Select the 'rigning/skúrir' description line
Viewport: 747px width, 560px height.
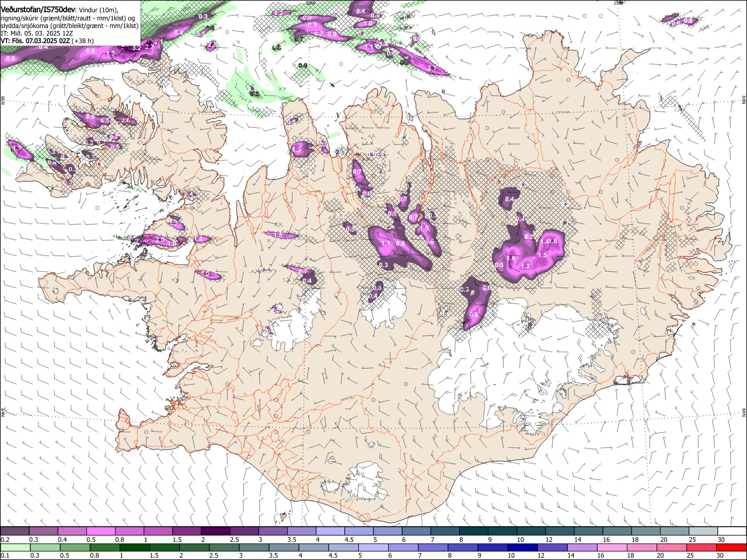coord(68,18)
